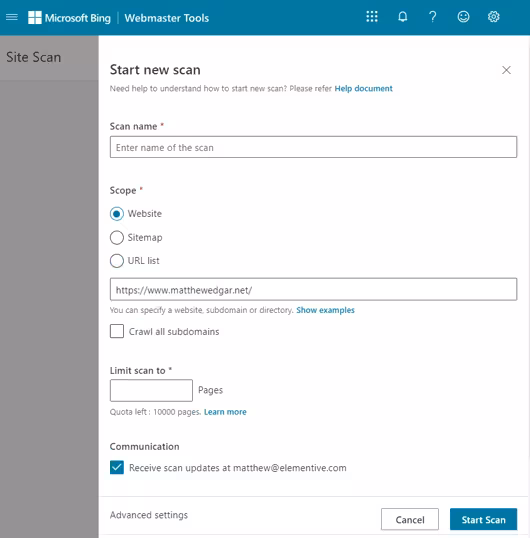Click the Site Scan page heading
Screen dimensions: 530x538
point(34,57)
